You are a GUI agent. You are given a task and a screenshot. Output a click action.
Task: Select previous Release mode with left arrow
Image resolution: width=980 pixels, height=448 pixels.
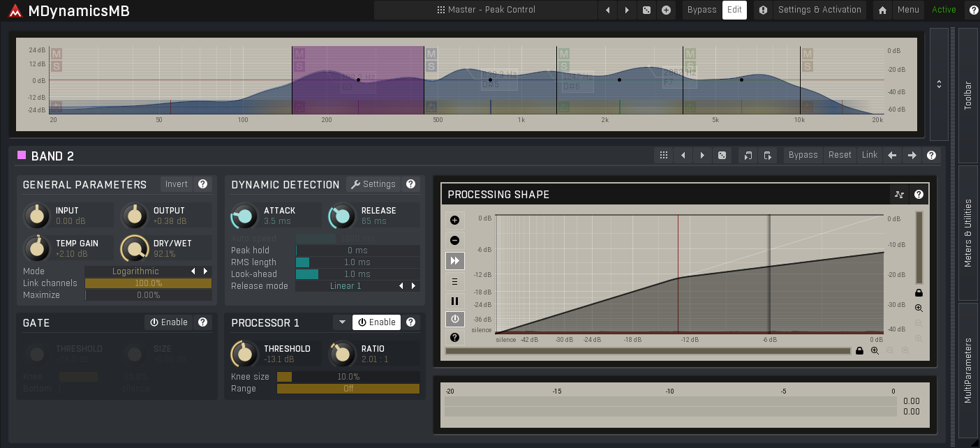click(x=401, y=286)
